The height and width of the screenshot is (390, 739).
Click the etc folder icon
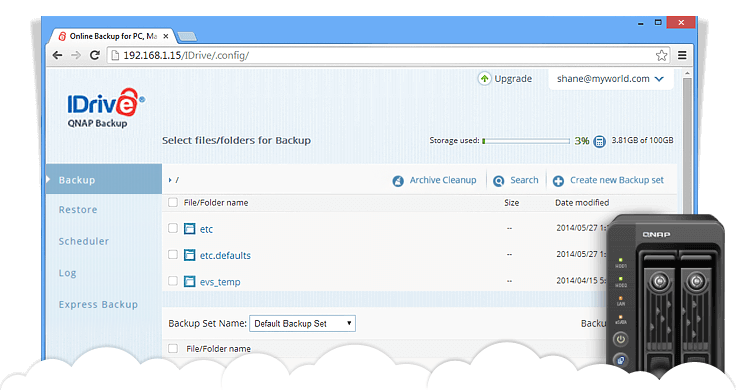click(x=189, y=229)
